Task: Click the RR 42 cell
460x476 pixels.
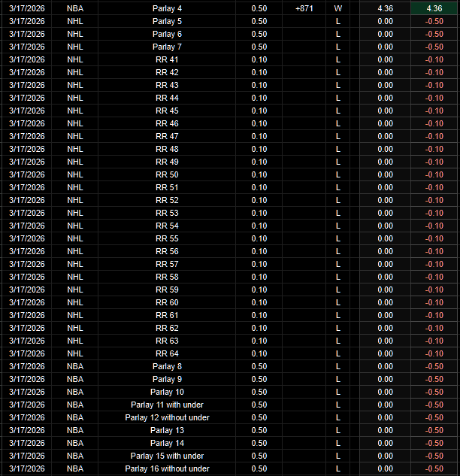Action: tap(167, 72)
